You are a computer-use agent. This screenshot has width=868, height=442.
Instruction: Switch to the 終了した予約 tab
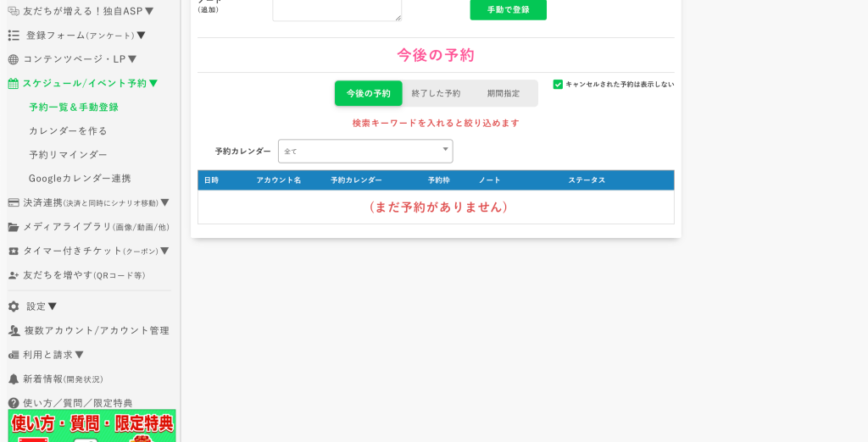436,93
